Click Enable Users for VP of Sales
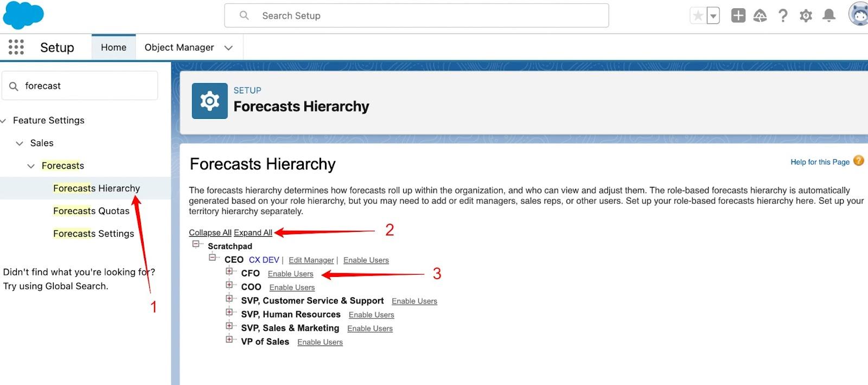Viewport: 868px width, 385px height. coord(320,342)
